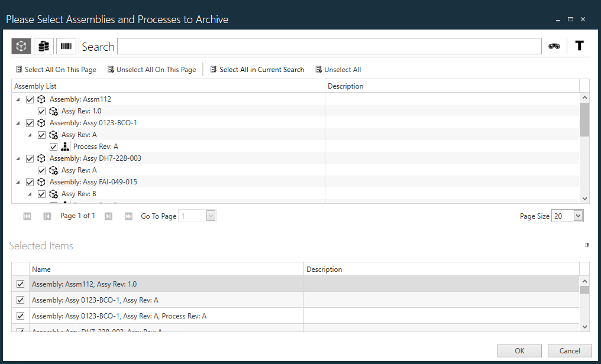Uncheck Process Rev: A under Assy 0123-BCO-1
Screen dimensions: 601x364
coord(53,146)
